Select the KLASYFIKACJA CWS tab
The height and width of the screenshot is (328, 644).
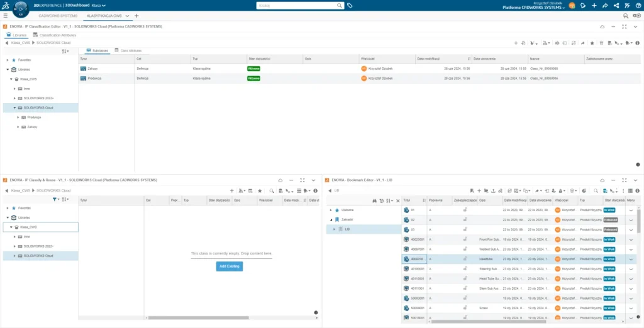(x=104, y=16)
